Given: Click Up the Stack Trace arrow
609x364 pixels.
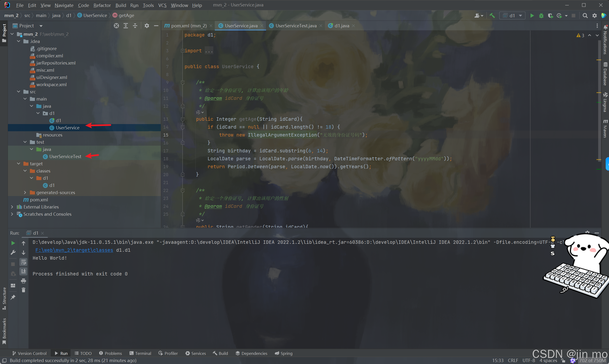Looking at the screenshot, I should 24,243.
